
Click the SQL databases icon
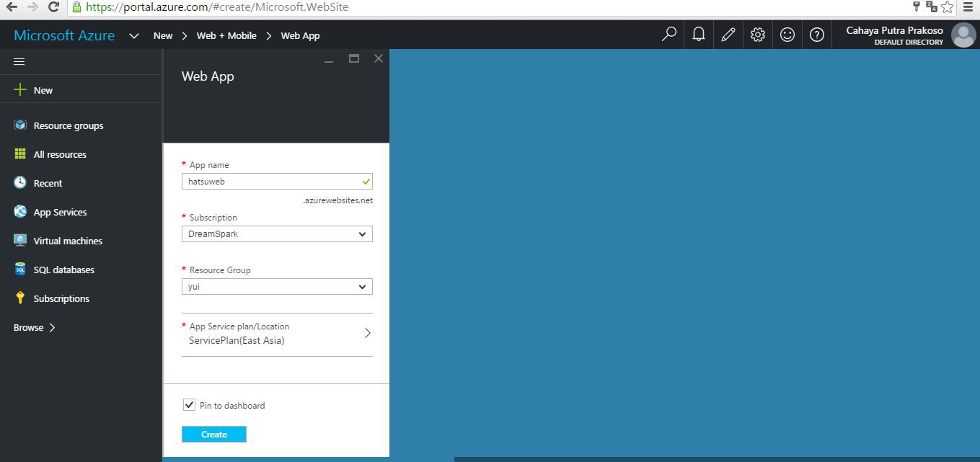20,270
